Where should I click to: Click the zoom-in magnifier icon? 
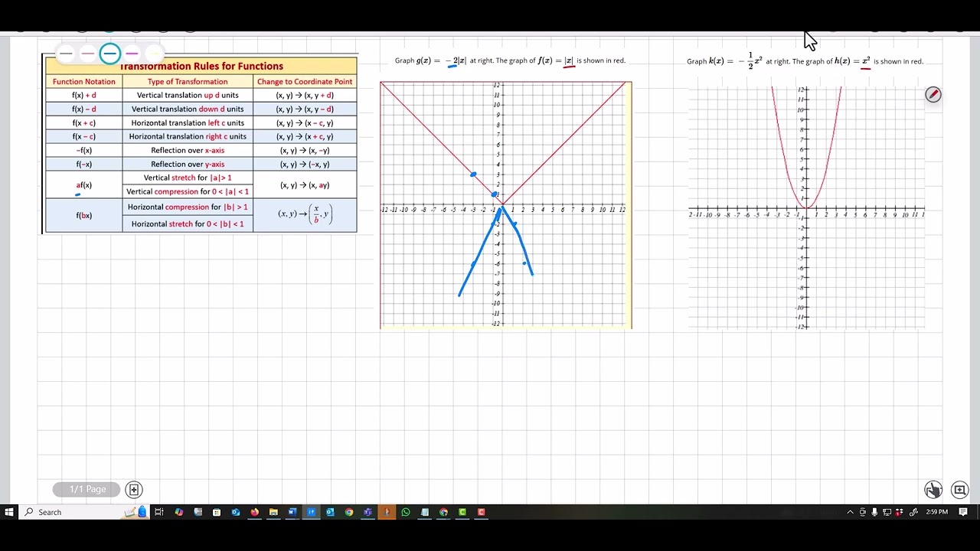pyautogui.click(x=959, y=490)
